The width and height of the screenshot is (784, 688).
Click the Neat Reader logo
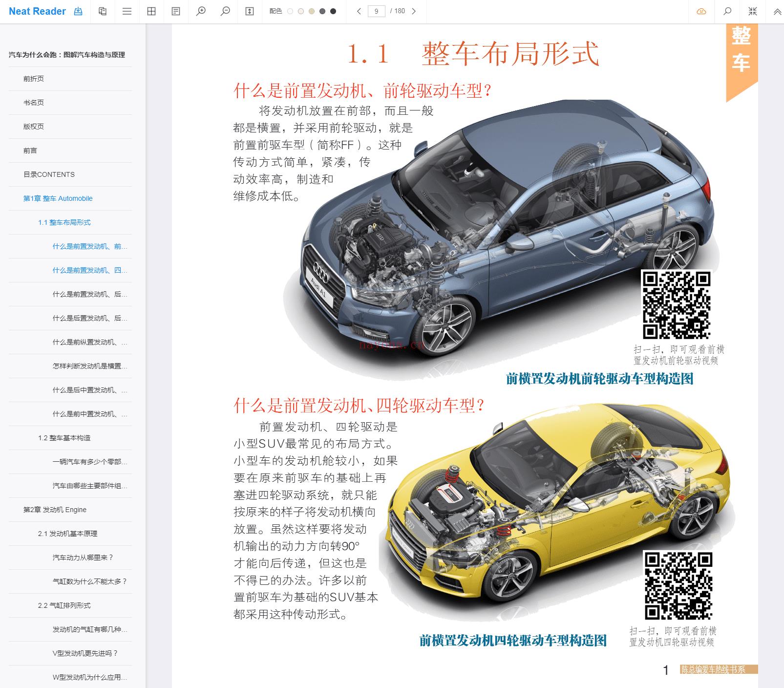coord(37,11)
